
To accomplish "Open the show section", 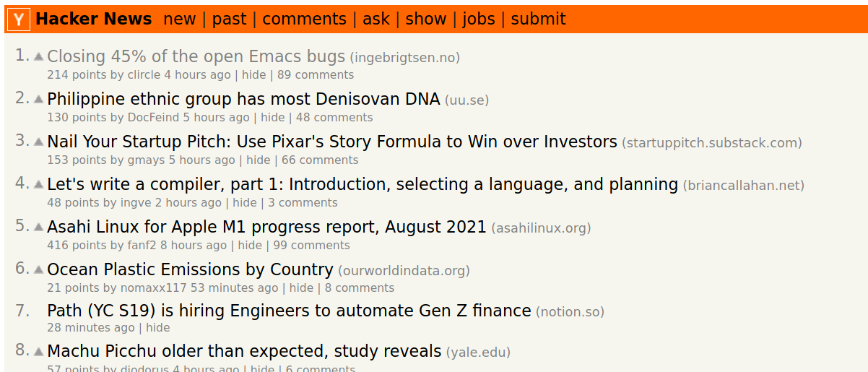I will tap(426, 20).
